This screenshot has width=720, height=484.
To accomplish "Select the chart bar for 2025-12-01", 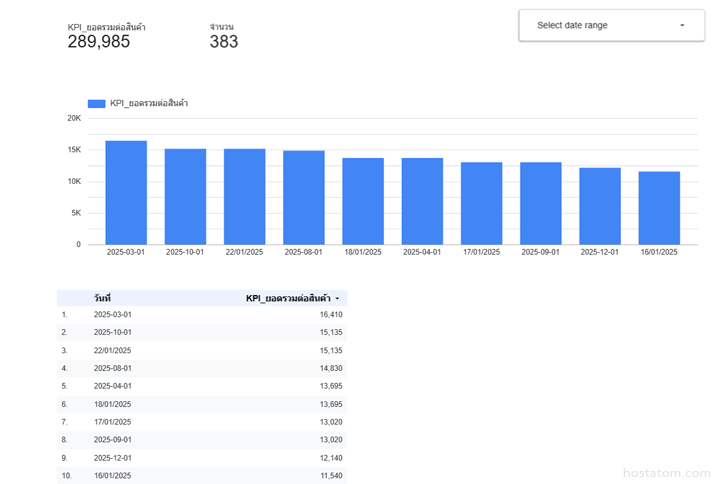I will [600, 206].
